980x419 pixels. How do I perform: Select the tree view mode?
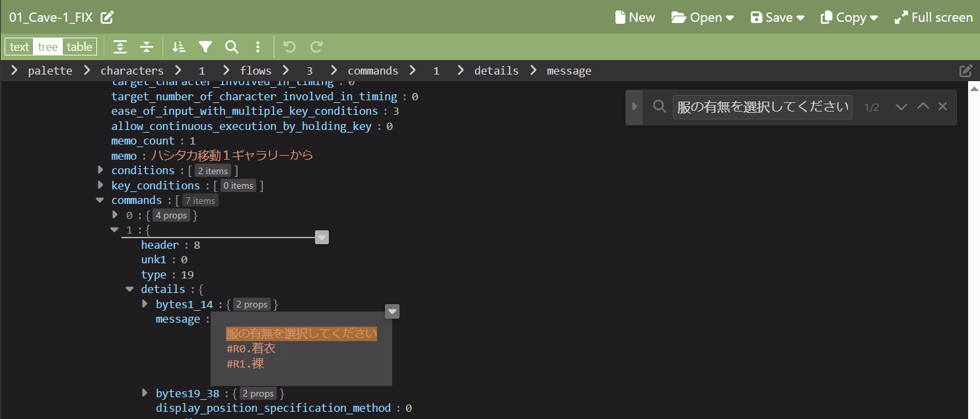click(x=48, y=47)
